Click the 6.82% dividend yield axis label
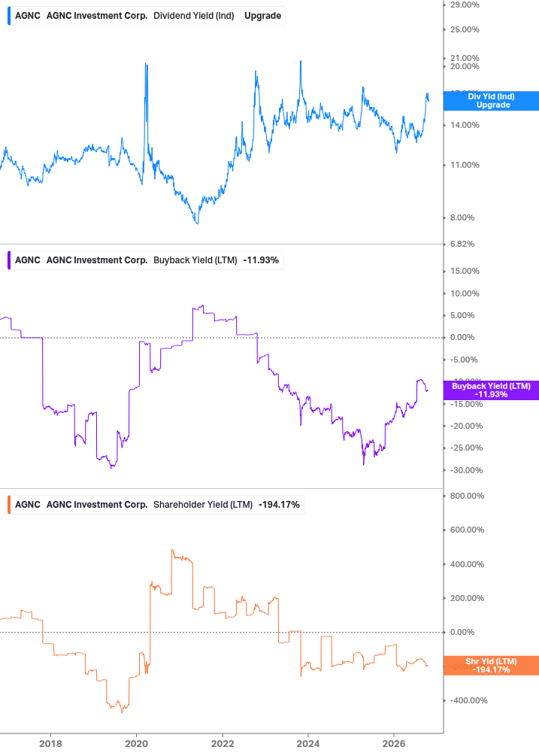Viewport: 539px width, 756px height. tap(462, 244)
